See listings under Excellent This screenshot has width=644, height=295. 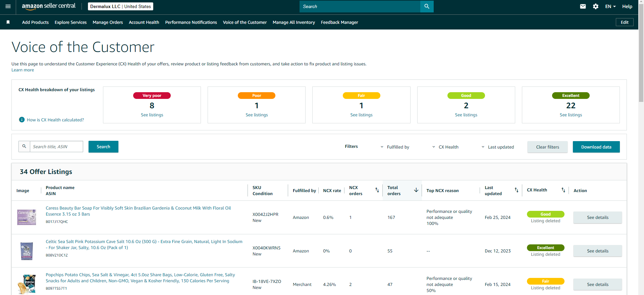pos(571,115)
